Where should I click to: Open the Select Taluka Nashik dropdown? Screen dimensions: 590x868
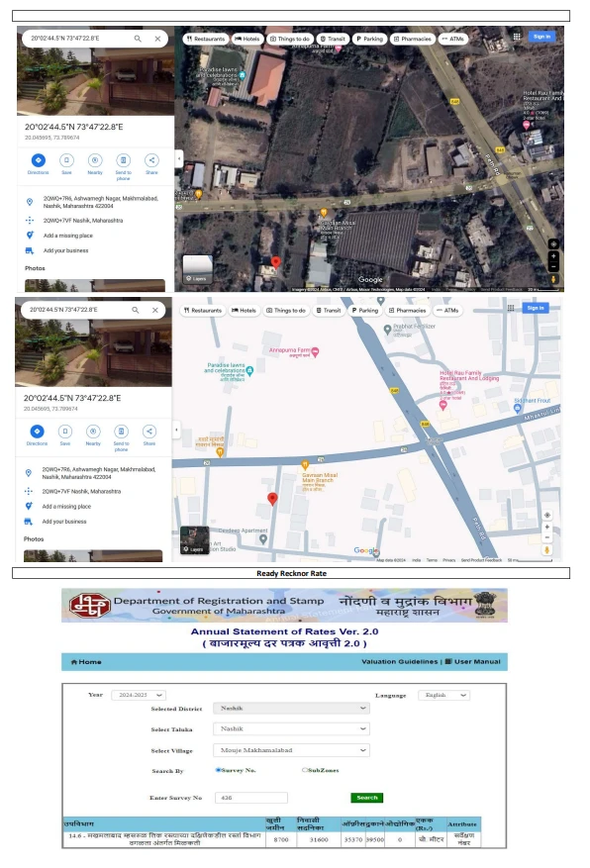(292, 729)
